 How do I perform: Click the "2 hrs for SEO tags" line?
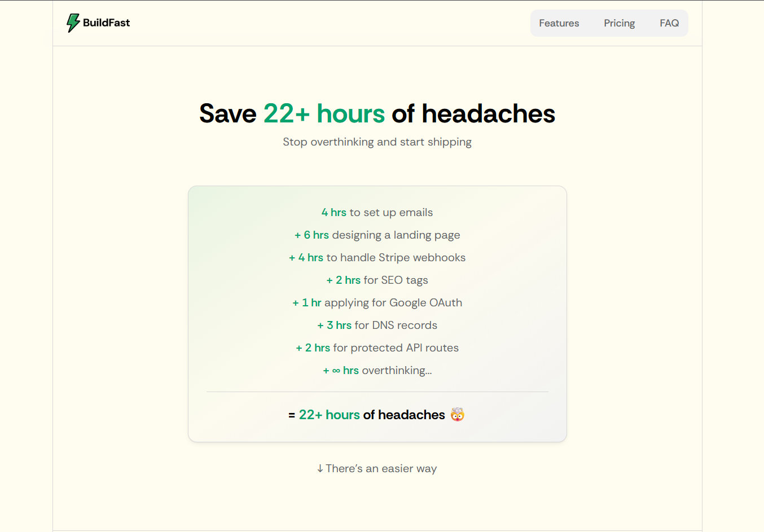pos(377,280)
